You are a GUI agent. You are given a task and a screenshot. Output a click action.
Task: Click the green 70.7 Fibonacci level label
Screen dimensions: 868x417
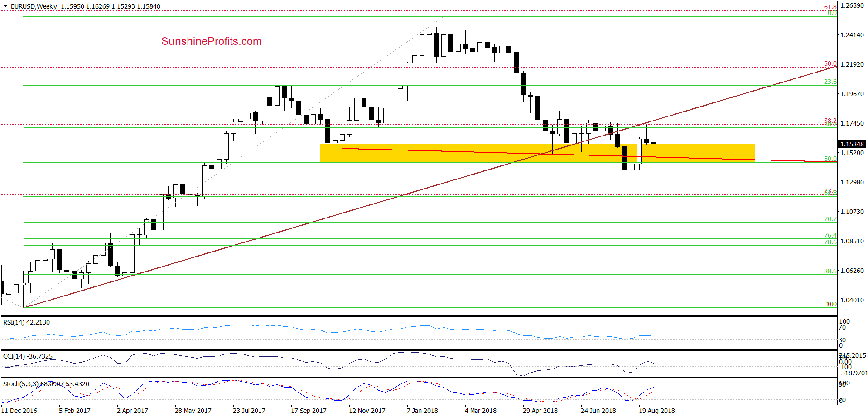(830, 219)
